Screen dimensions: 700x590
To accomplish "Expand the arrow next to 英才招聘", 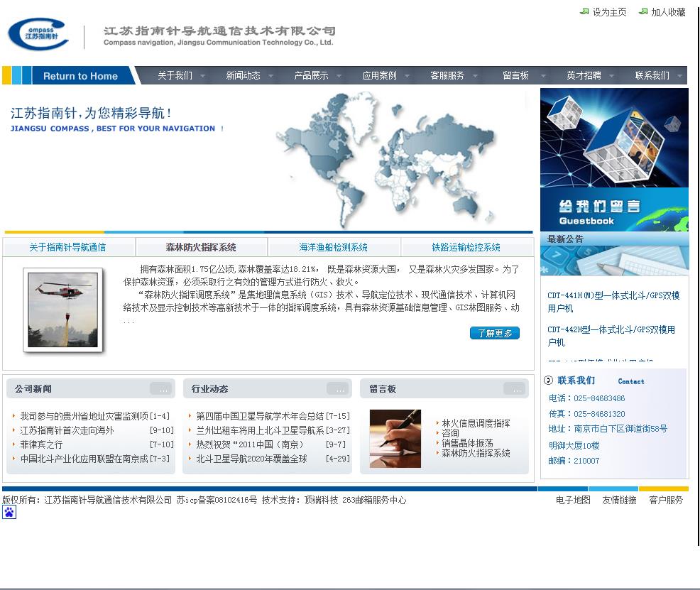I will click(x=611, y=76).
